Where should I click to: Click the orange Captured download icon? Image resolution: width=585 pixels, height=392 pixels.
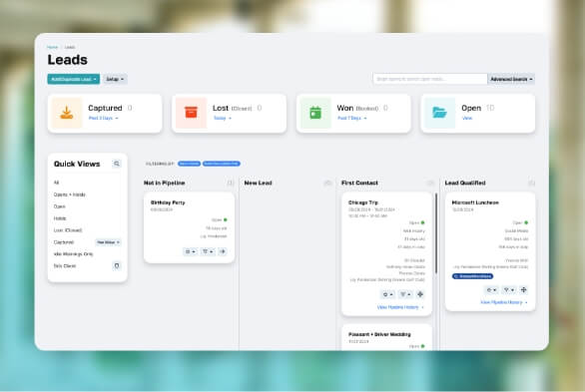point(67,113)
